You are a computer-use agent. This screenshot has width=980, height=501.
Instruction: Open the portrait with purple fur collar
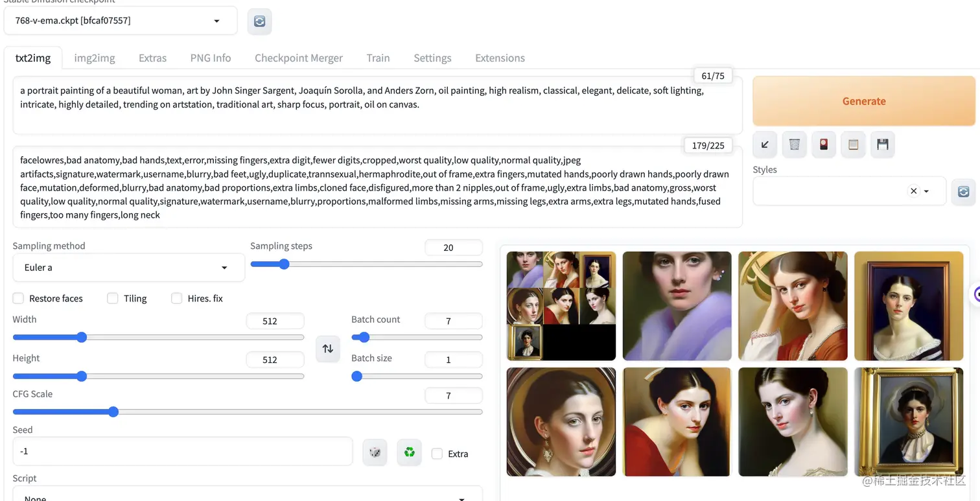(x=677, y=306)
